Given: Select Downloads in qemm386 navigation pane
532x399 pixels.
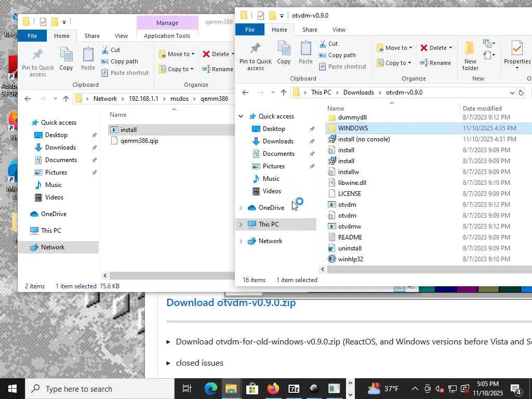Looking at the screenshot, I should pyautogui.click(x=60, y=147).
